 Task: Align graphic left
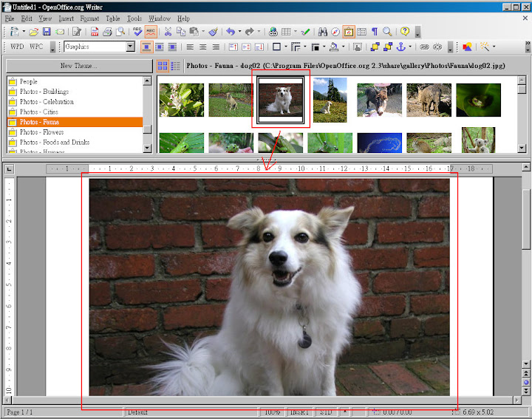click(x=190, y=47)
